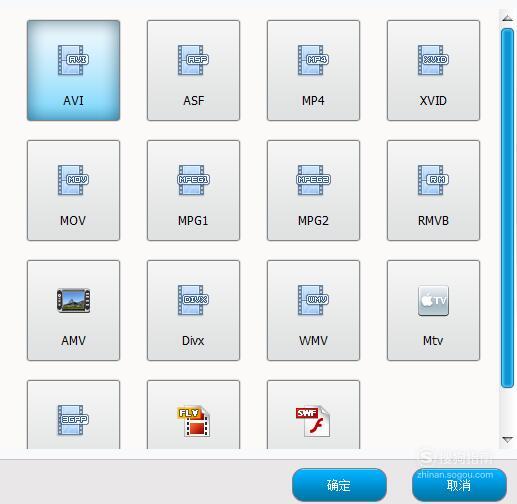Choose the ASF format icon
The height and width of the screenshot is (504, 517).
(x=193, y=70)
